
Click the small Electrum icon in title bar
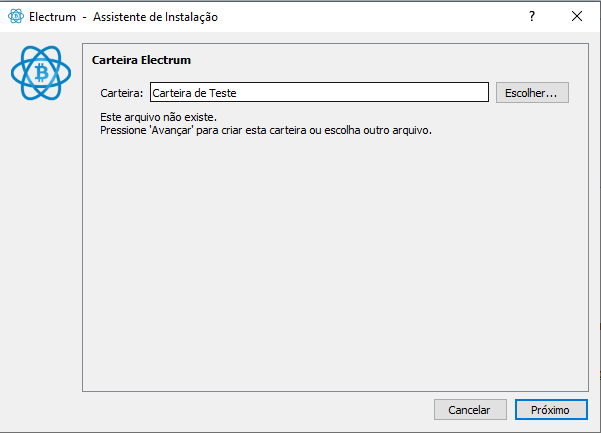pyautogui.click(x=16, y=16)
